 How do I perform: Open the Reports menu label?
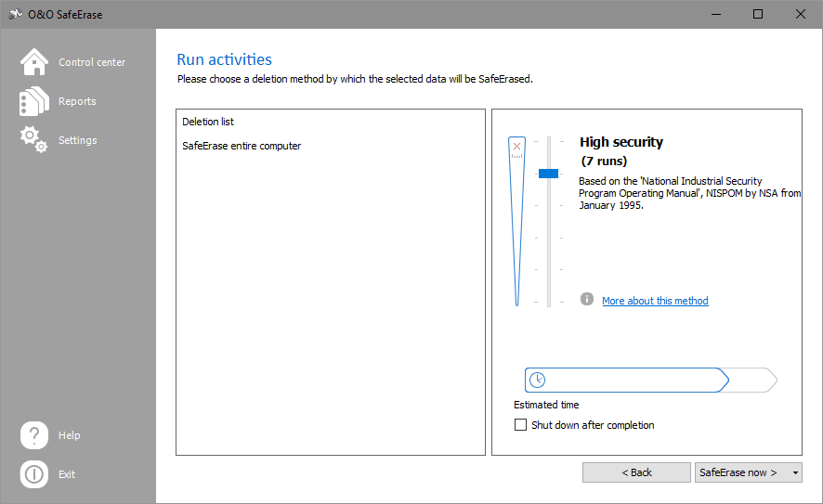[77, 101]
